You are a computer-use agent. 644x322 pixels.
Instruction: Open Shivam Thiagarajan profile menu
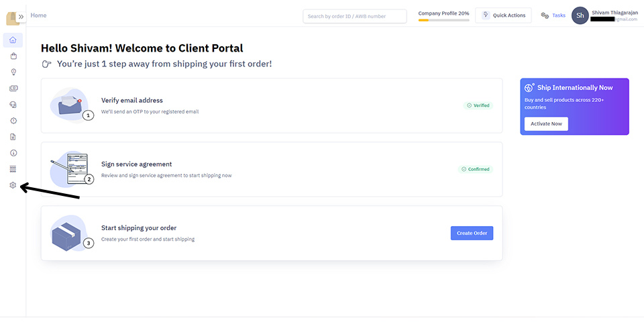tap(605, 15)
